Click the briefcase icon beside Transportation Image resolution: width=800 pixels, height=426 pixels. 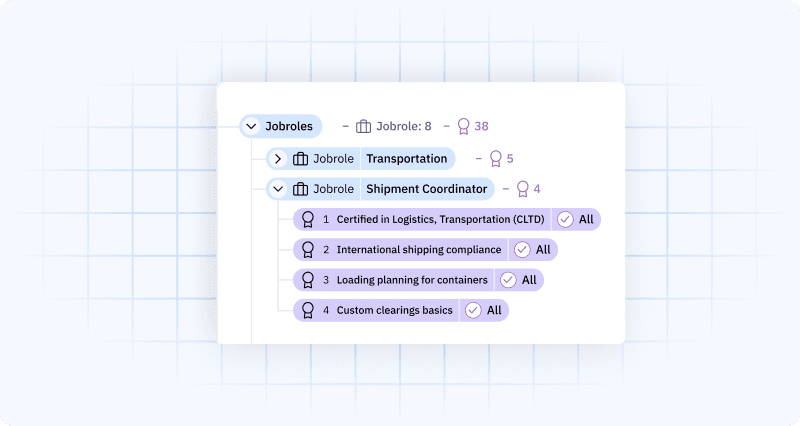pyautogui.click(x=300, y=159)
